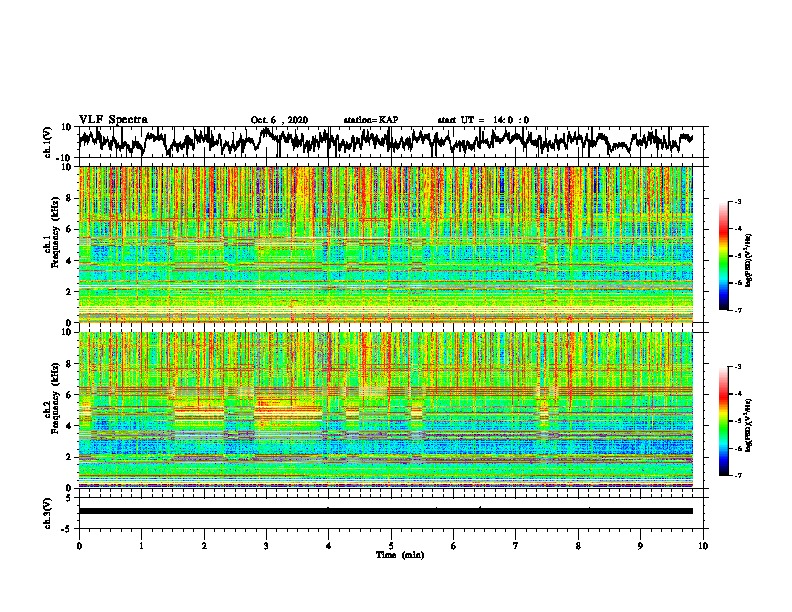The image size is (792, 612).
Task: Click time axis tick label "9"
Action: (640, 546)
